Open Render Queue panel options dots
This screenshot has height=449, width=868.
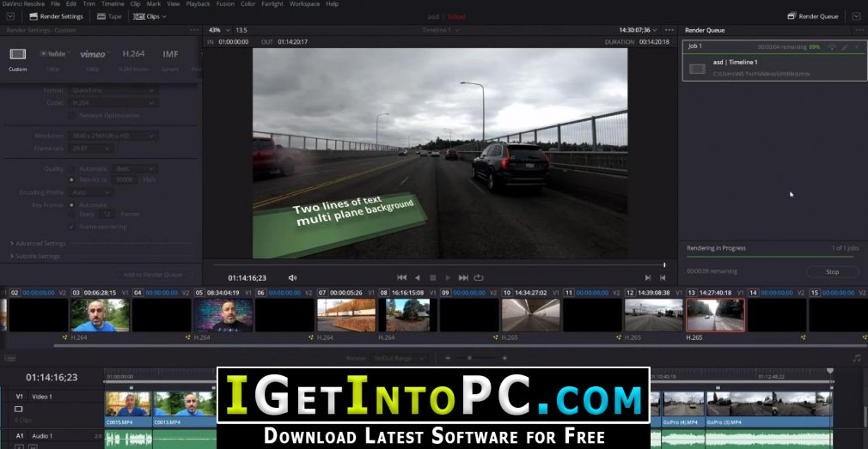coord(858,30)
